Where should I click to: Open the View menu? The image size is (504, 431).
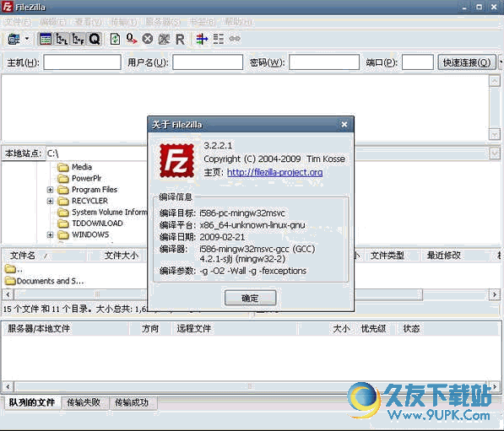[x=89, y=22]
